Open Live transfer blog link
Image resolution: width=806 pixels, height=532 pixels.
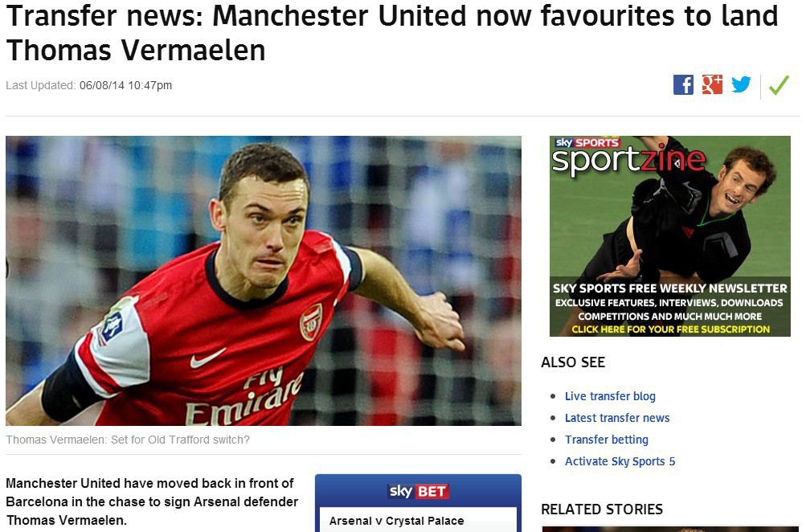click(610, 396)
